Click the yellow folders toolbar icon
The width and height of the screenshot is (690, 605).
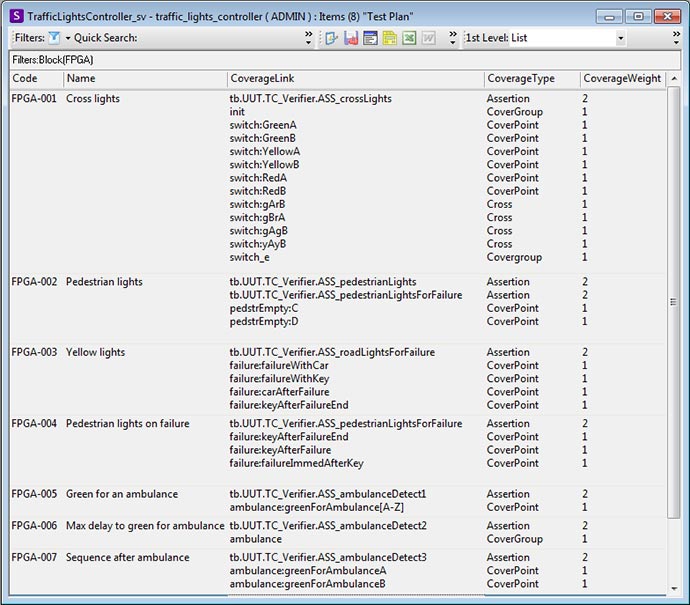(389, 38)
